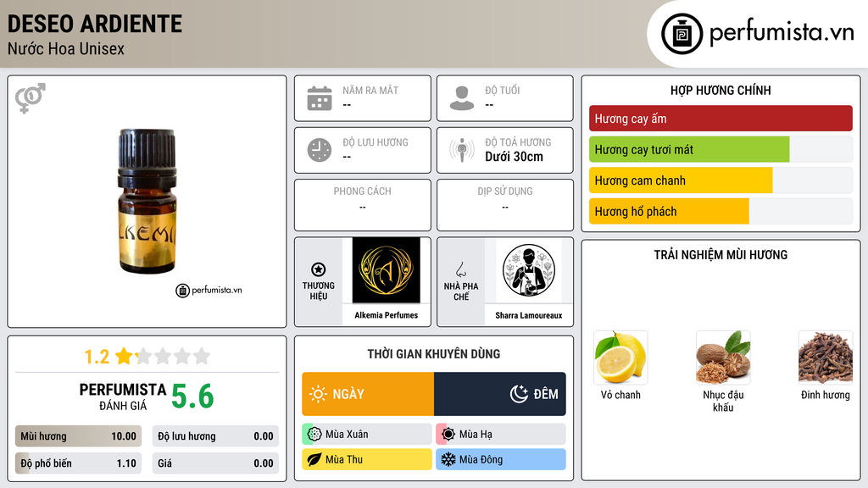868x488 pixels.
Task: Click the sun icon for Mùa Hạ
Action: (x=448, y=435)
